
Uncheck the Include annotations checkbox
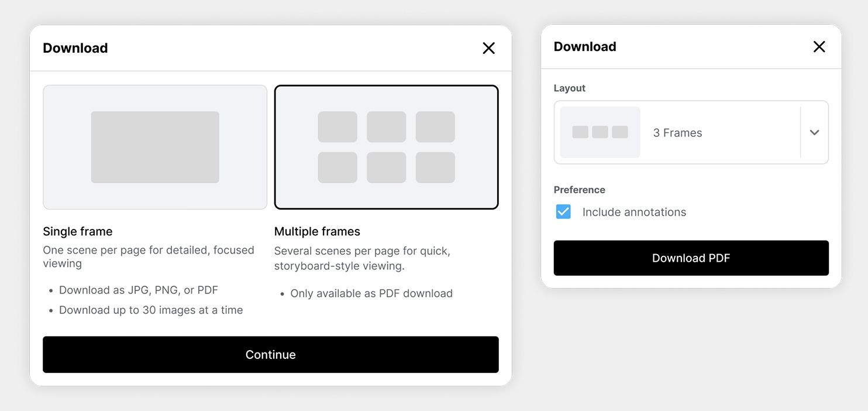point(563,211)
